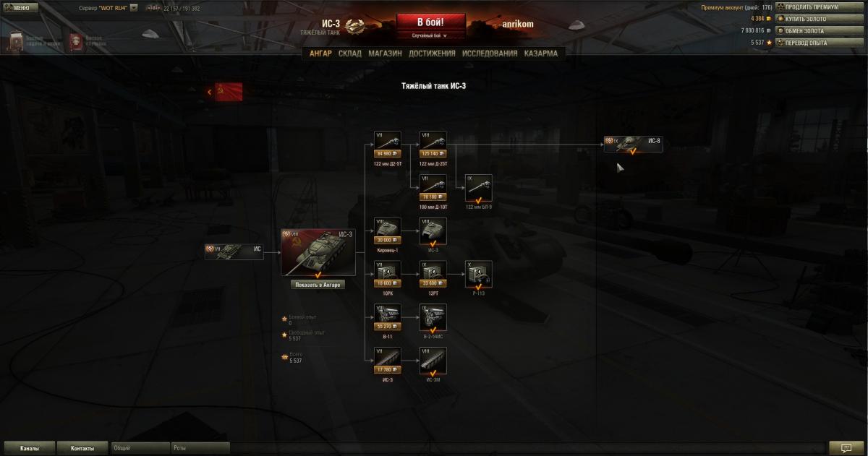Open the previous ИС tank node

234,251
